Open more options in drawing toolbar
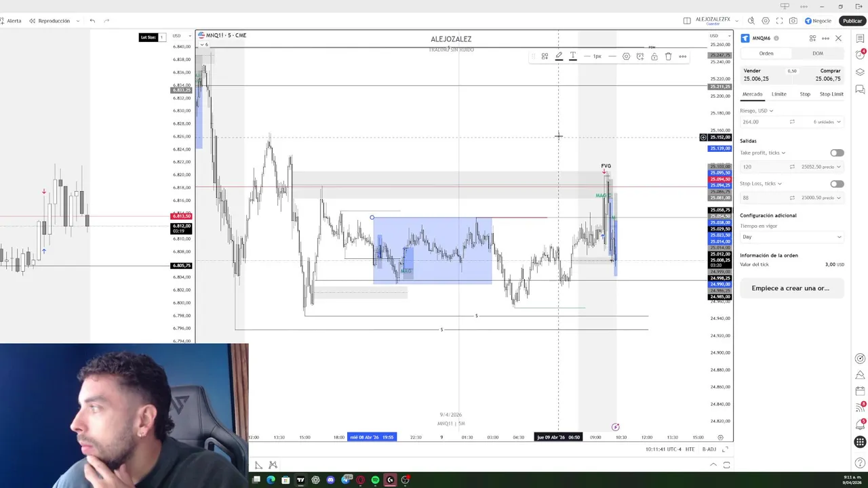Screen dimensions: 868x488 (x=683, y=56)
